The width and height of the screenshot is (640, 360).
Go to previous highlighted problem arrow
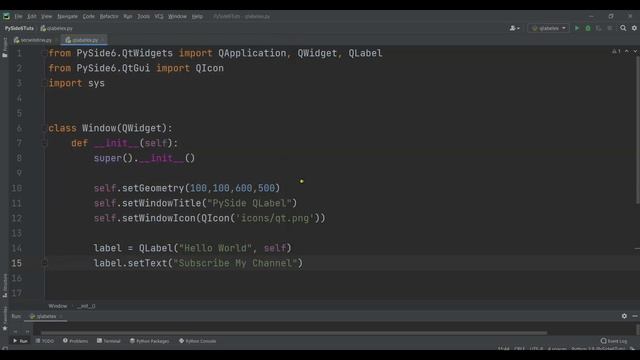(x=627, y=51)
